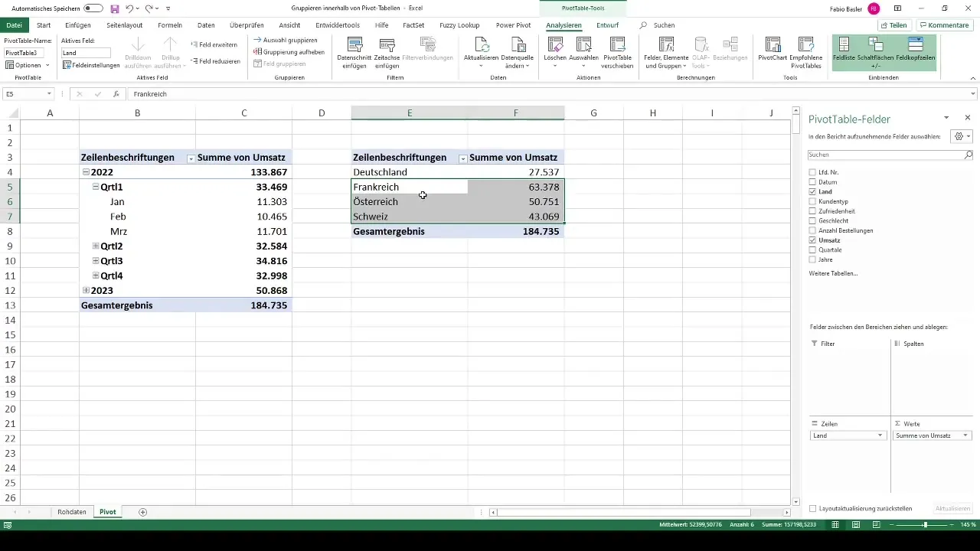
Task: Open Summe von Umsatz dropdown in Werte
Action: (965, 435)
